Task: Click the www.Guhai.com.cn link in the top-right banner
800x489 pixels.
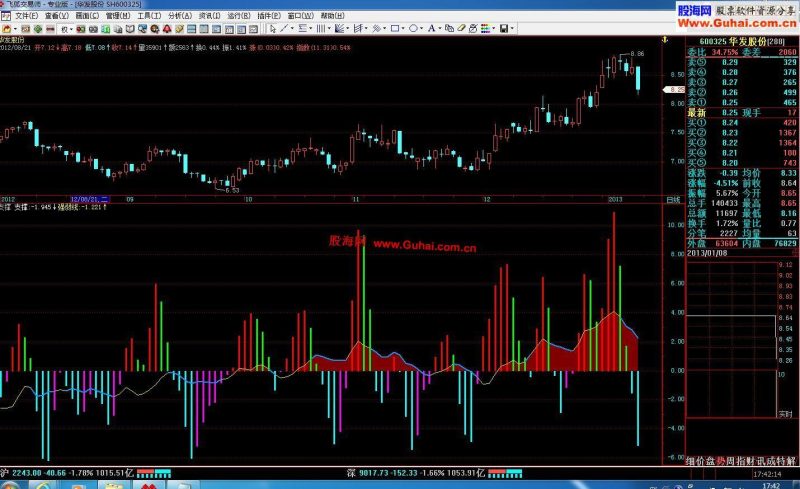Action: tap(736, 23)
